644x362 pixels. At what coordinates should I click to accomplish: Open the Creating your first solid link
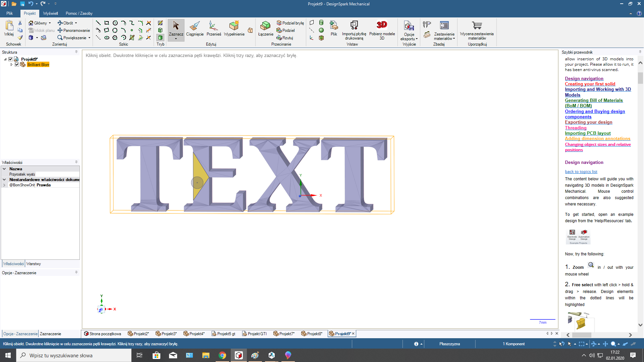pos(590,84)
